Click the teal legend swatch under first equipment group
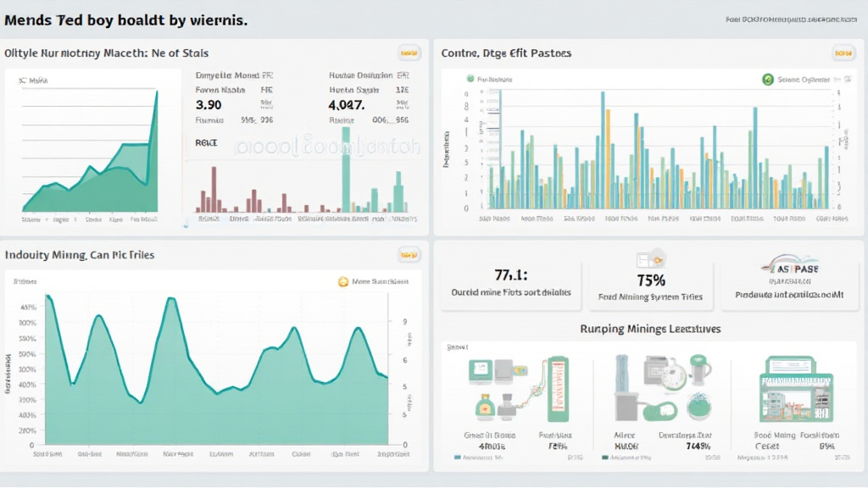This screenshot has width=868, height=488. pos(458,457)
